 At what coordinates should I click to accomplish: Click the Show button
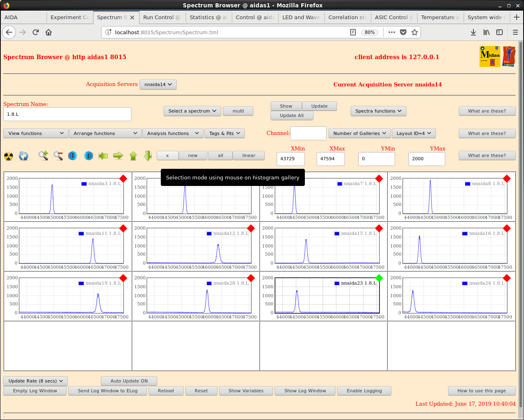(286, 106)
